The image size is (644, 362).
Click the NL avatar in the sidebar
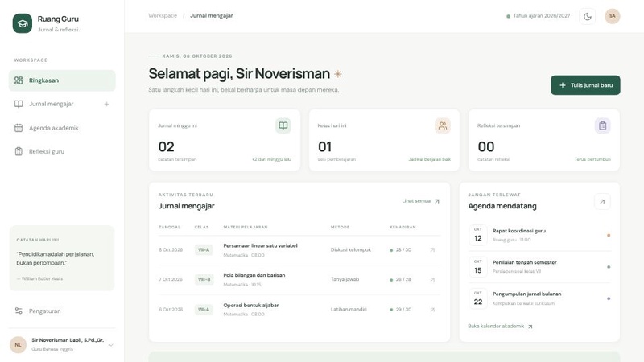coord(18,345)
